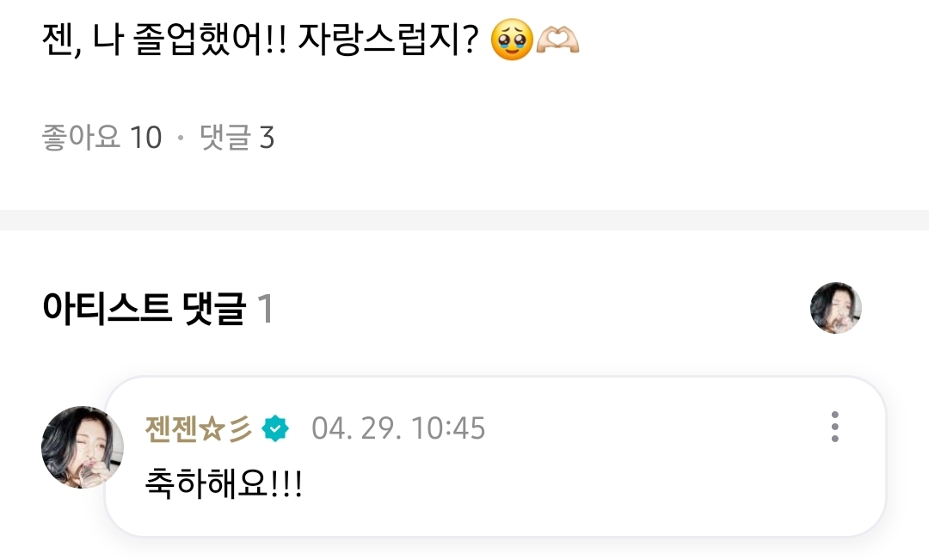The height and width of the screenshot is (560, 929).
Task: Open the three-dot menu on the artist comment
Action: coord(834,427)
